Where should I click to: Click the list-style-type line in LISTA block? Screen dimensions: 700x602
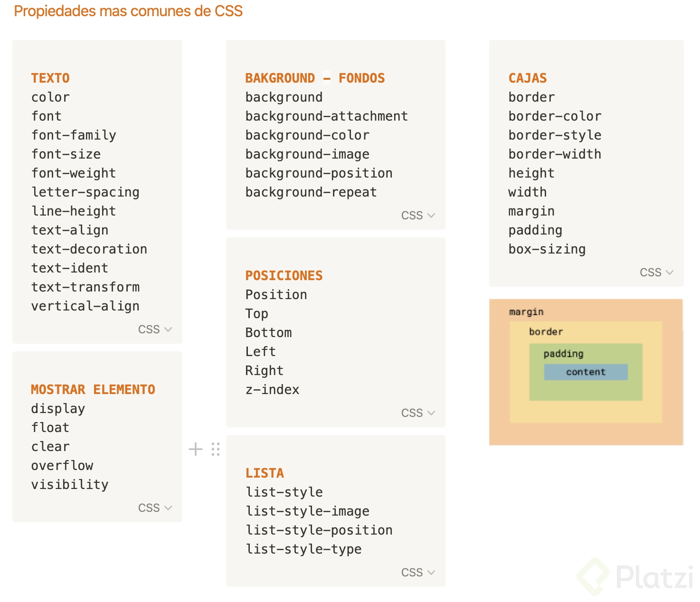[303, 549]
